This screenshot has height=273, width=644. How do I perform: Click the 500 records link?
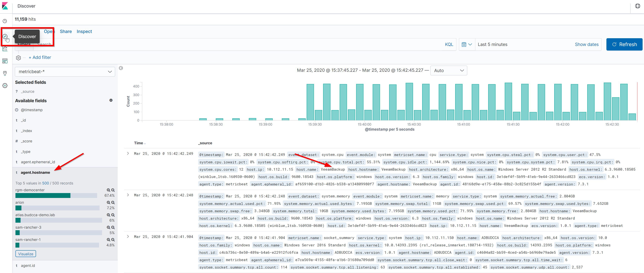click(45, 183)
